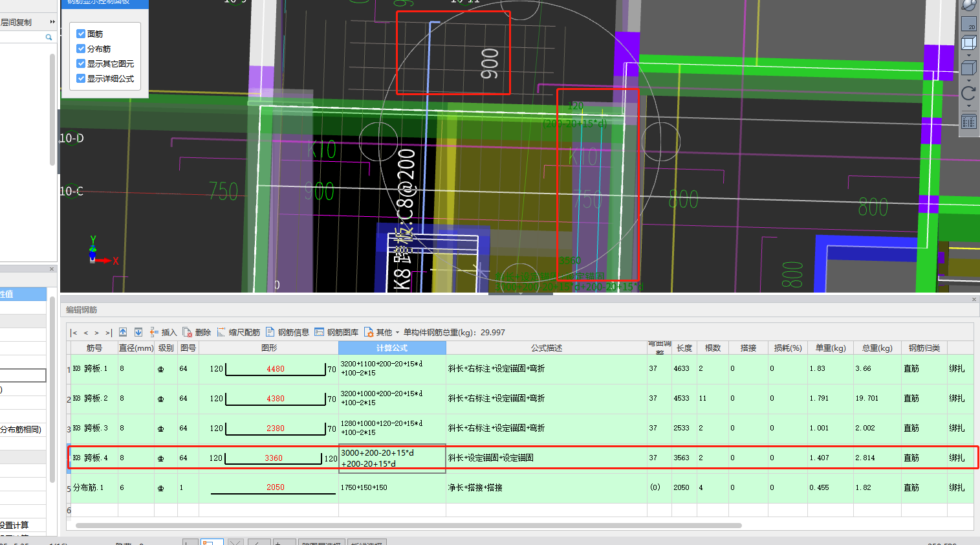Go to the first rebar row
Viewport: 980px width, 545px height.
(74, 333)
